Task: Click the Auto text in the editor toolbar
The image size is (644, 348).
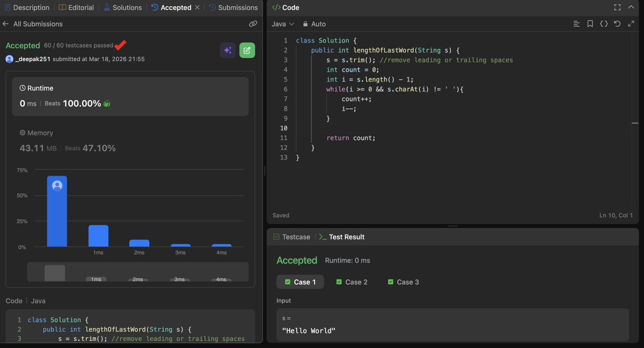Action: (x=318, y=24)
